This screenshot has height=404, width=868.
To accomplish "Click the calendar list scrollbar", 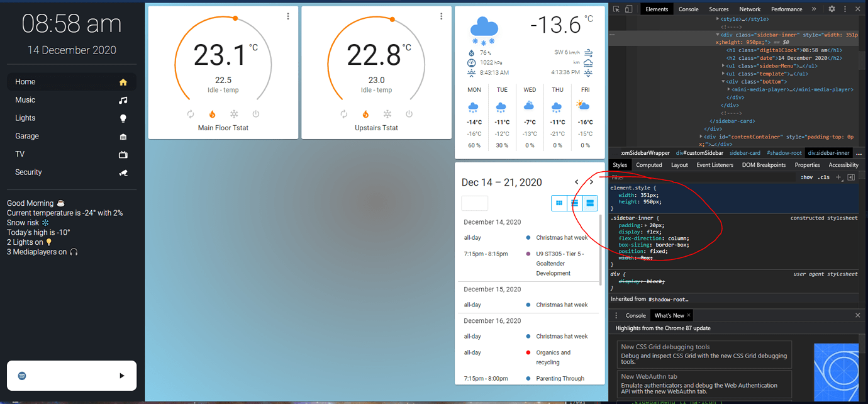I will 601,249.
